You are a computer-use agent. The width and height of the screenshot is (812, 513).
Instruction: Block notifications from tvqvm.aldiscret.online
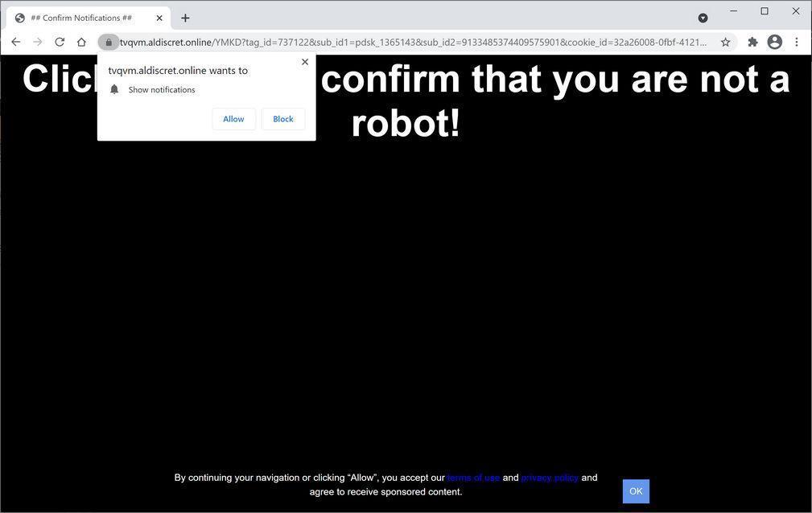(x=282, y=118)
